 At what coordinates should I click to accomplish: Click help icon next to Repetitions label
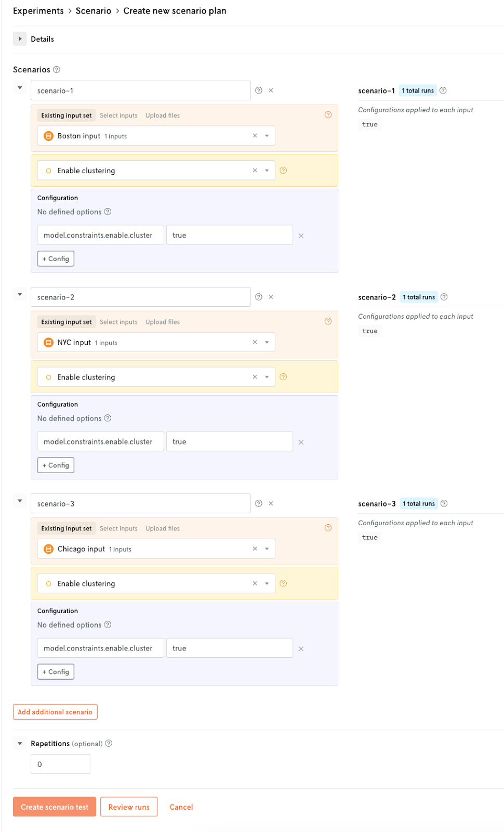coord(109,744)
